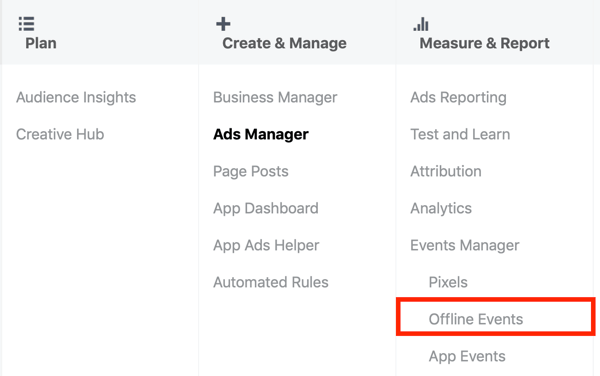Open Automated Rules
The width and height of the screenshot is (600, 376).
point(271,282)
